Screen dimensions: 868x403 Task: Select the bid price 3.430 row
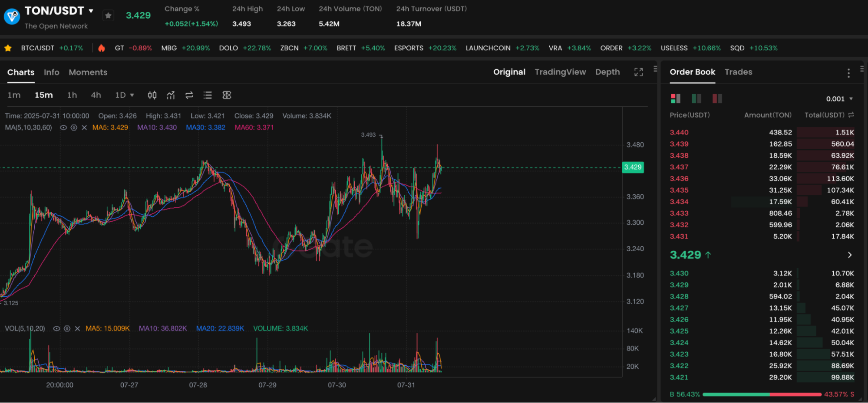click(762, 273)
